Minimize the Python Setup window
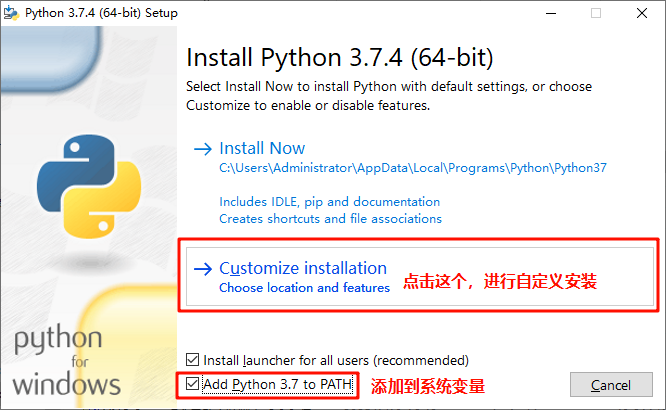 coord(551,14)
